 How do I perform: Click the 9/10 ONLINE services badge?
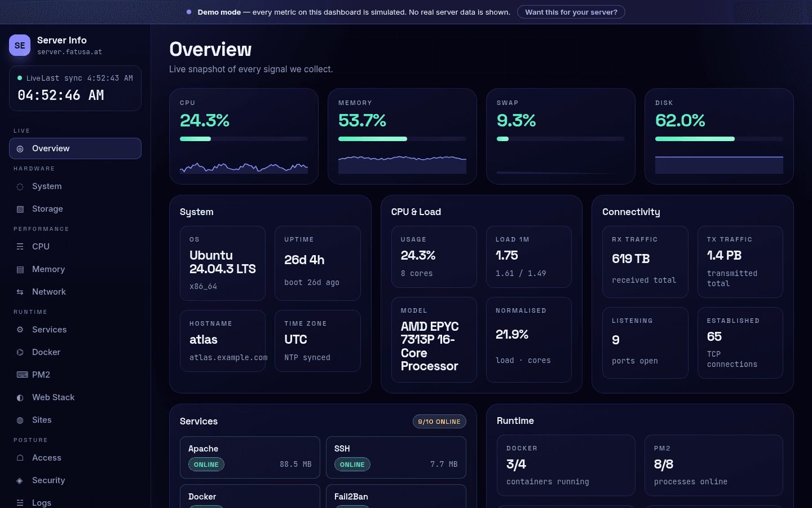tap(439, 422)
